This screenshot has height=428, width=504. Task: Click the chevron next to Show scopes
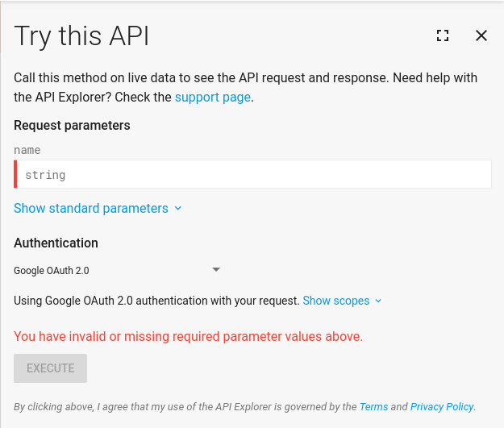[378, 301]
